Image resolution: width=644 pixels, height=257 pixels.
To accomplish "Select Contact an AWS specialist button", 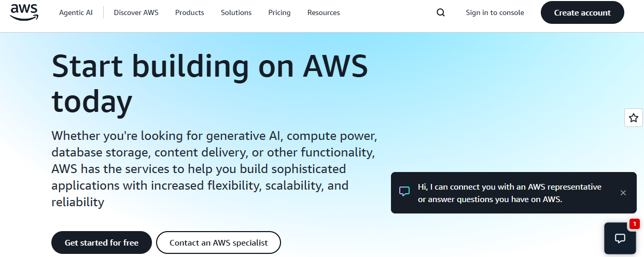I will [x=218, y=242].
